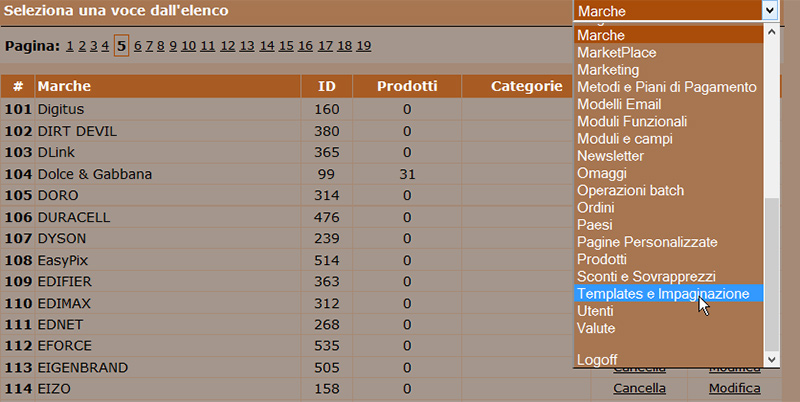Go to page 16

305,46
